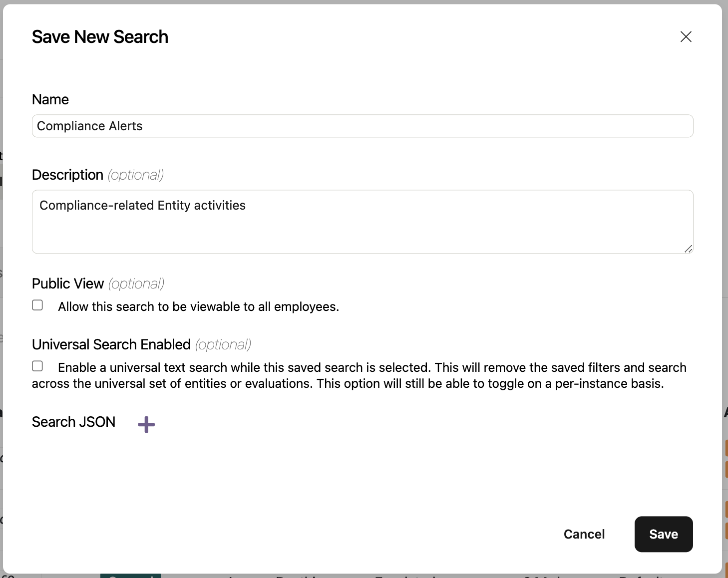The width and height of the screenshot is (728, 578).
Task: Click the 'Save New Search' heading
Action: tap(100, 37)
